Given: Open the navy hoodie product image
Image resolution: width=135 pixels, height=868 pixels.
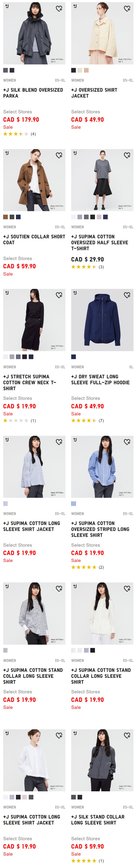Looking at the screenshot, I should point(102,320).
